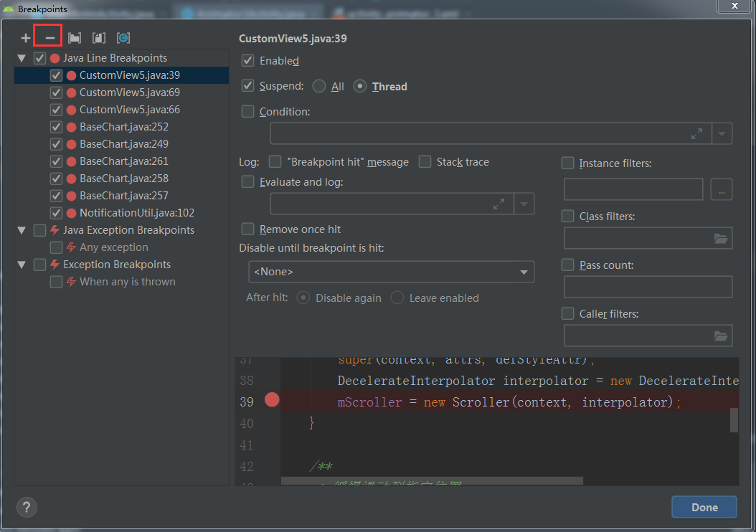Select BaseChart.java:249 breakpoint

(x=124, y=144)
